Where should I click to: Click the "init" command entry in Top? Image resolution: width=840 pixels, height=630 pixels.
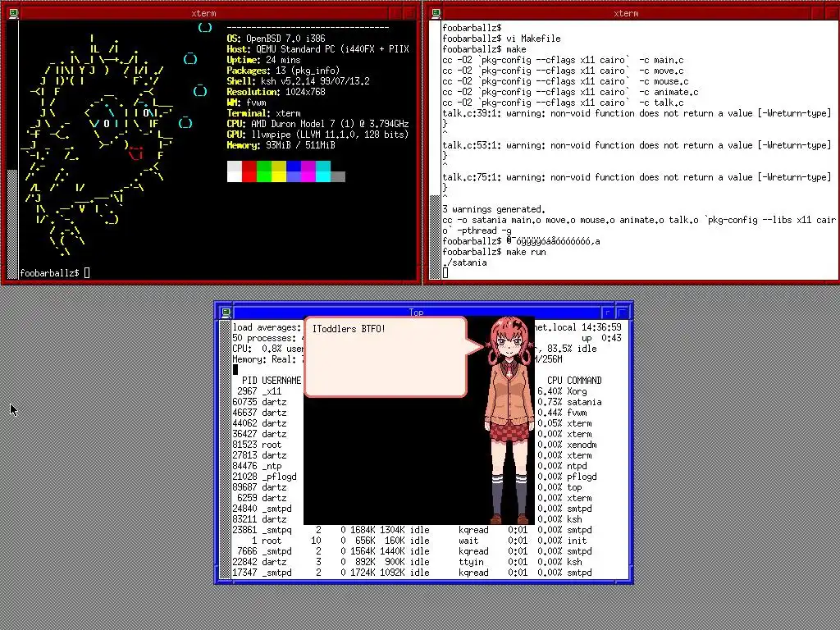coord(577,541)
